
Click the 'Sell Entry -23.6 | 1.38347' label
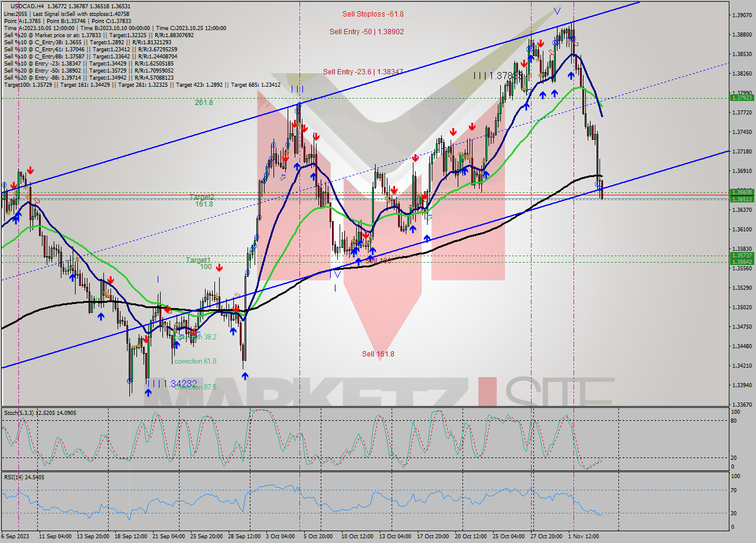[363, 72]
